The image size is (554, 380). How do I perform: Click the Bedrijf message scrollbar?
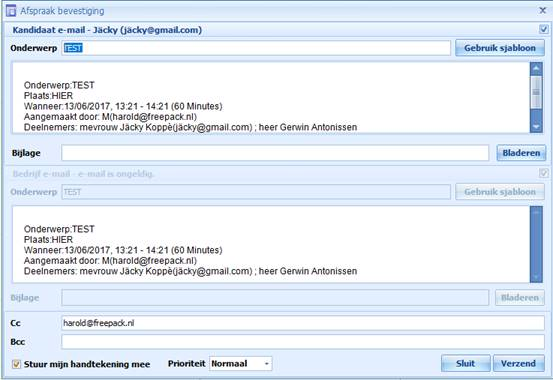536,244
